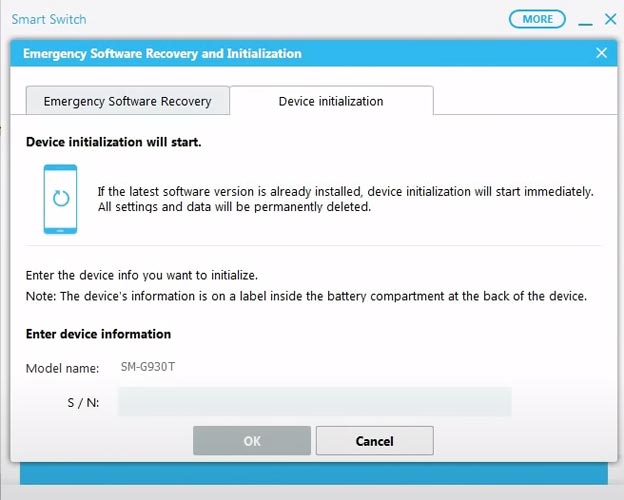The image size is (624, 500).
Task: Click the 'Enter the device info you want to initialize.' text
Action: coord(142,275)
